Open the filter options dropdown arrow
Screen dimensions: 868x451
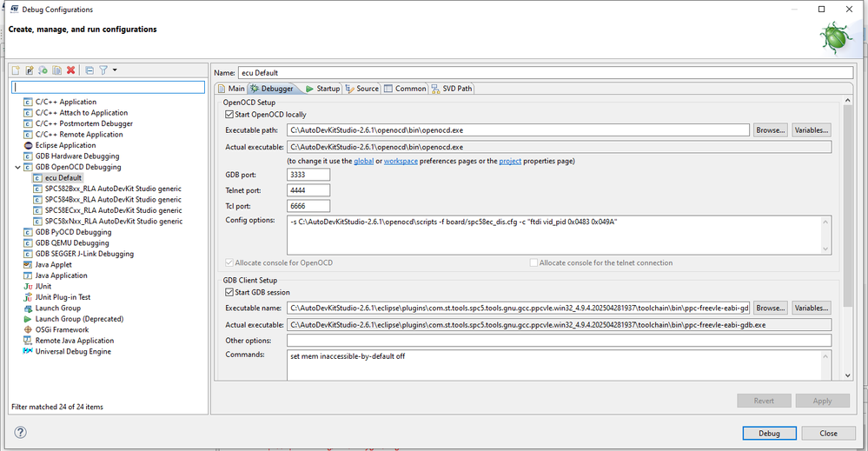pyautogui.click(x=115, y=70)
